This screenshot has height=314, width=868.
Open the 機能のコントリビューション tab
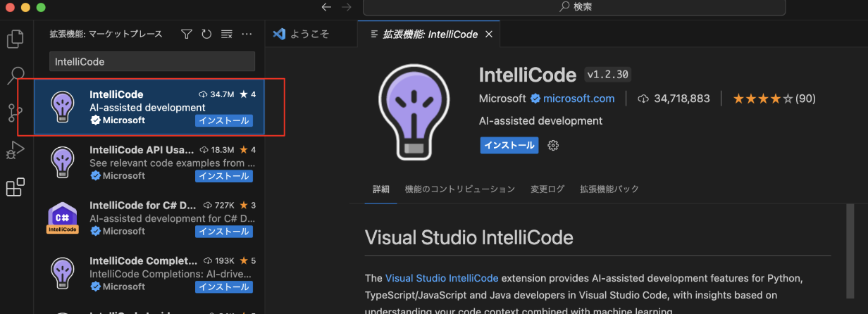coord(459,189)
